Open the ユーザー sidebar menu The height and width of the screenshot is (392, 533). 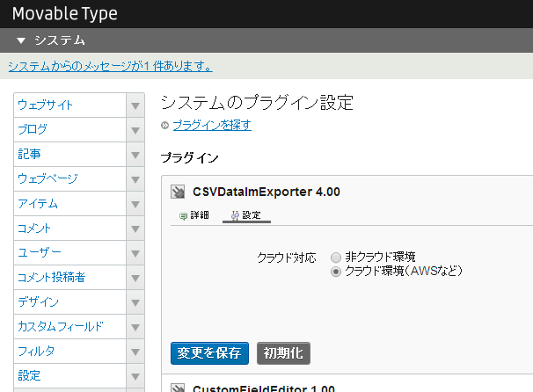pos(70,253)
